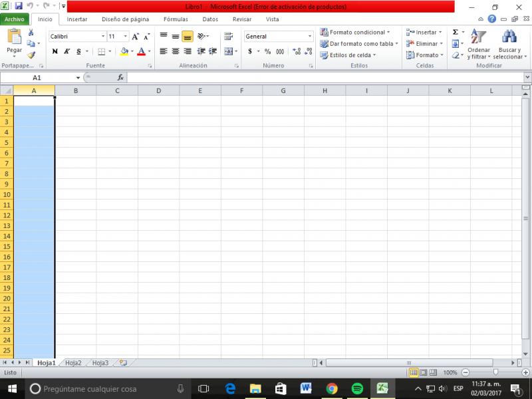
Task: Toggle underline (S) formatting
Action: tap(78, 51)
